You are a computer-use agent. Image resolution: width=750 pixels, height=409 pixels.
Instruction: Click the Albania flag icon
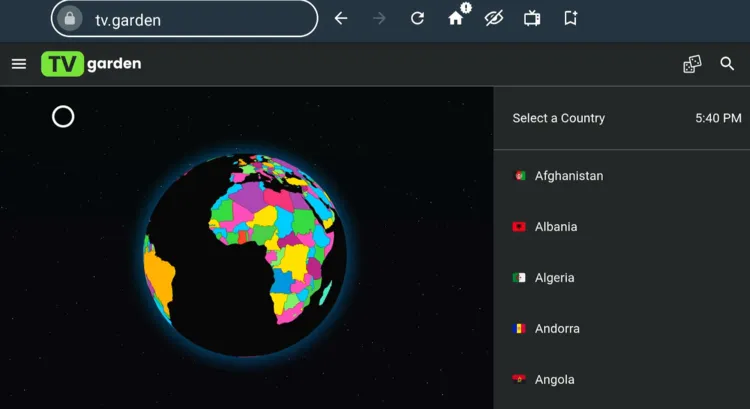[x=519, y=227]
